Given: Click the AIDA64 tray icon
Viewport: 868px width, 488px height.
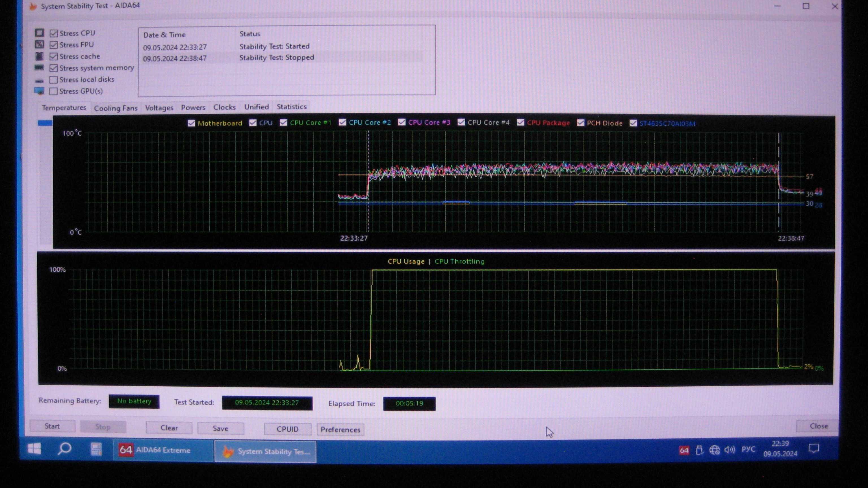Looking at the screenshot, I should 684,450.
